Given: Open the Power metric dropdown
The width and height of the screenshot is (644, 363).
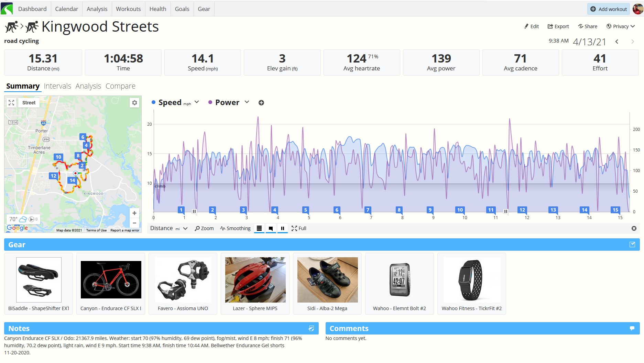Looking at the screenshot, I should click(x=247, y=102).
